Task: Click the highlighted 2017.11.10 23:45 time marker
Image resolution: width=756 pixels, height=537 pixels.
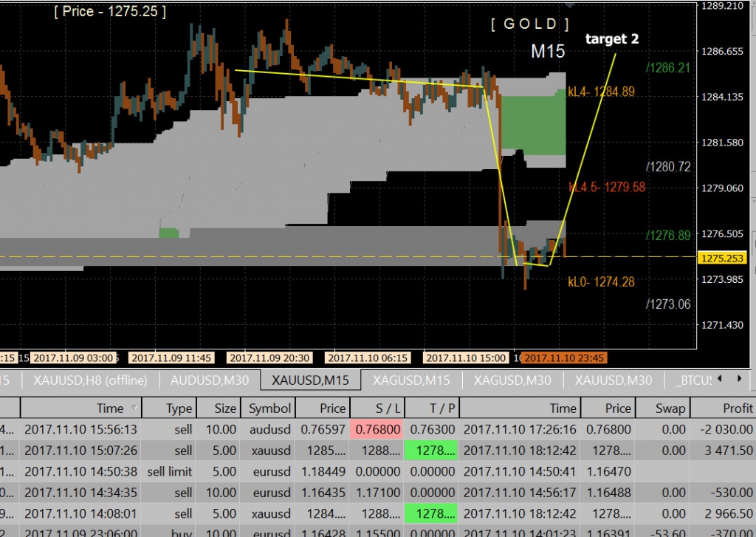Action: tap(565, 358)
